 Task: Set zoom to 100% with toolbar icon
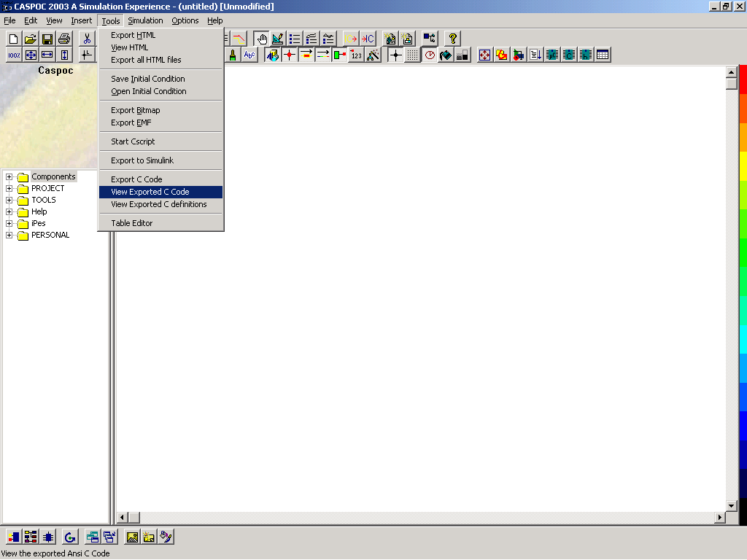14,55
